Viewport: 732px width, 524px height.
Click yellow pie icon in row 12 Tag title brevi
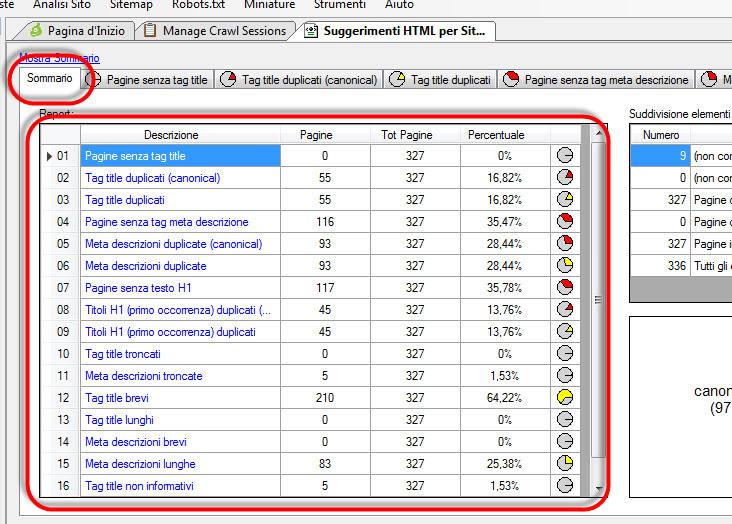565,397
